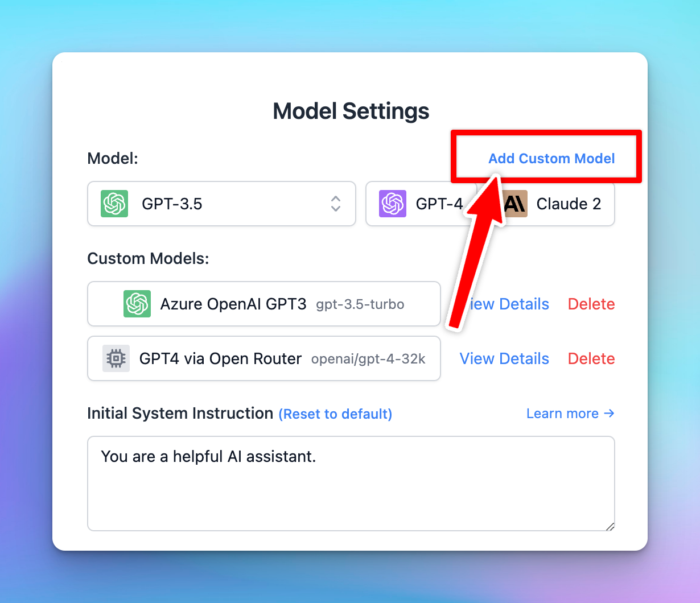Choose the GPT4 via Open Router model
Screen dimensions: 700x603
point(264,358)
